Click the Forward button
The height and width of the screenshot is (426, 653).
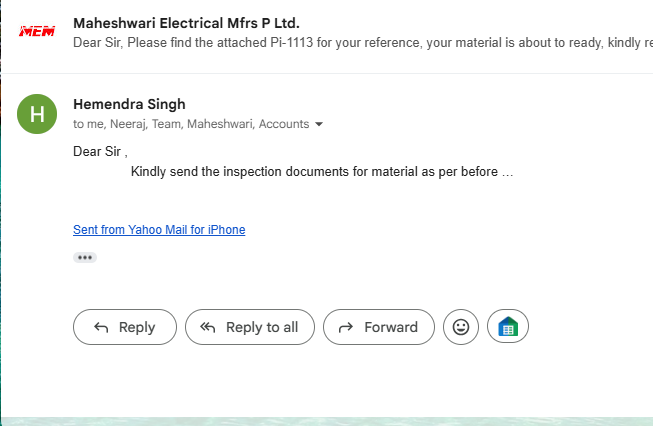tap(378, 327)
